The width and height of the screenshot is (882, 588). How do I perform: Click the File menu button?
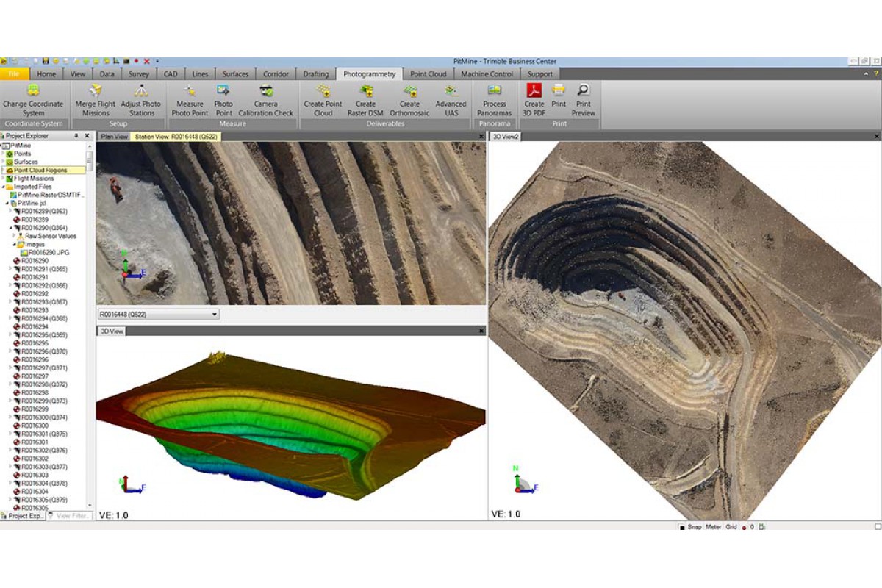click(x=14, y=74)
